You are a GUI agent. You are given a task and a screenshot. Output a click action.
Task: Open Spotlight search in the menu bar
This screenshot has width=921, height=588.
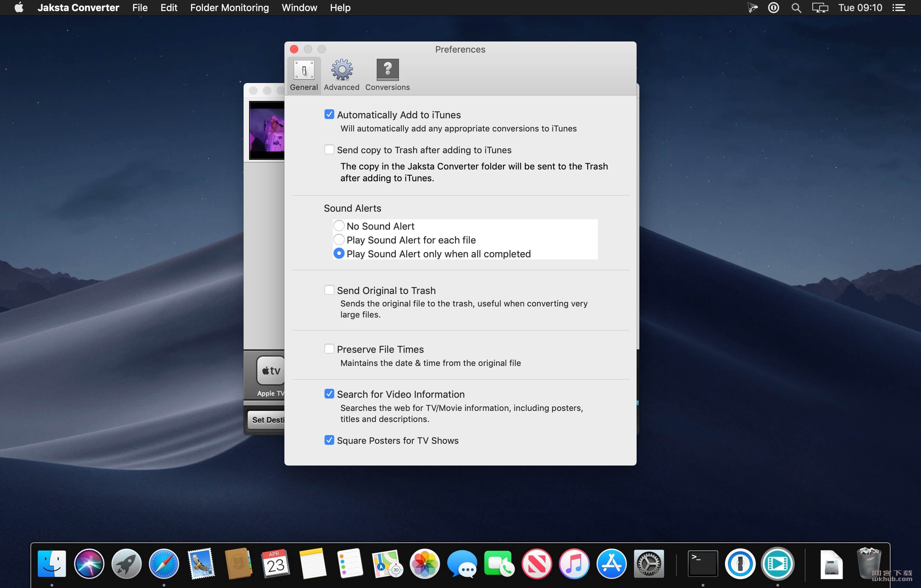point(796,8)
